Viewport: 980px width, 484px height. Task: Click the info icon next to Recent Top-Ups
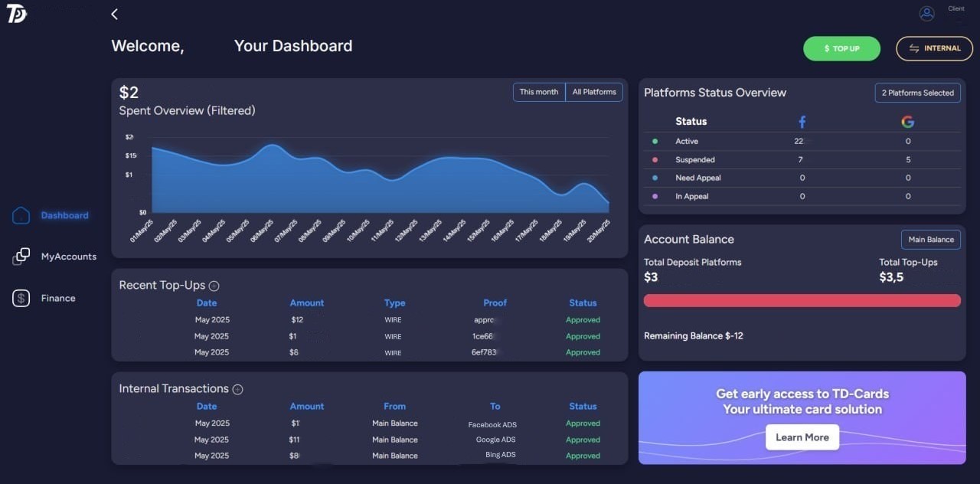(x=214, y=285)
